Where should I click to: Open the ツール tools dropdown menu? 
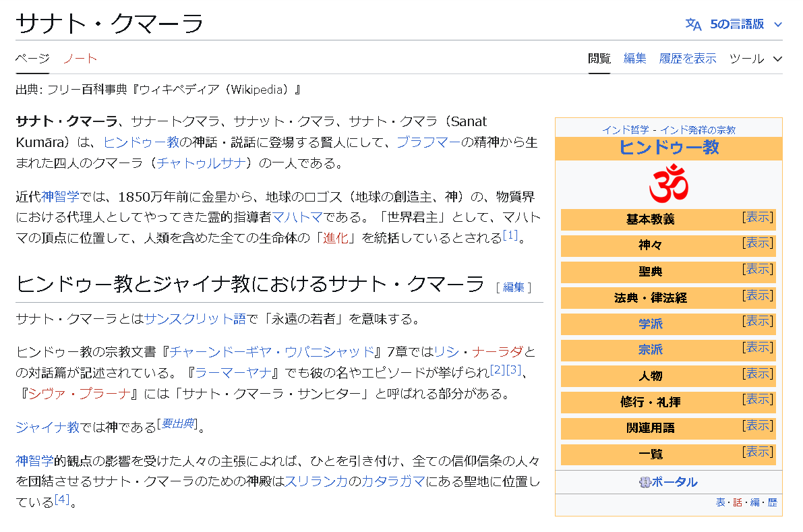755,59
